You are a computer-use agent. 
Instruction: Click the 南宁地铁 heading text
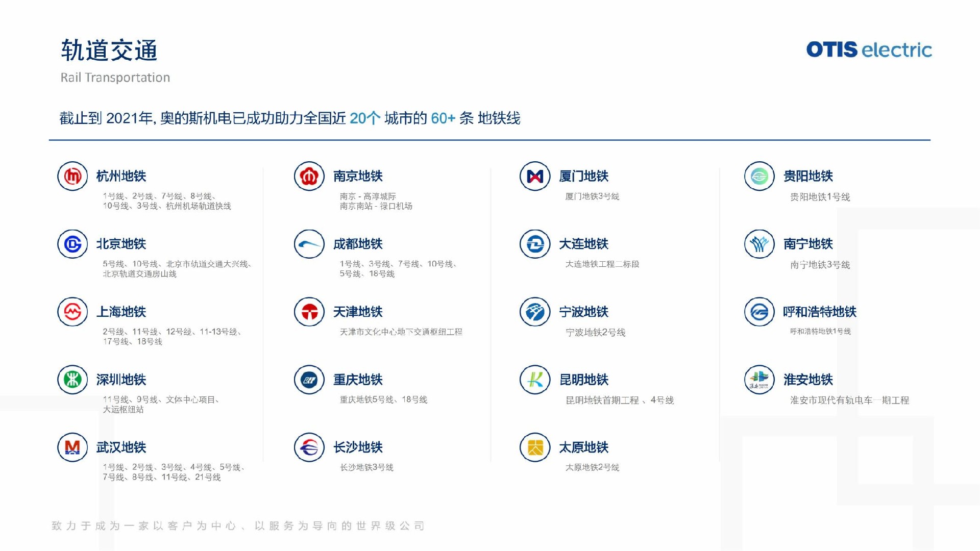(808, 244)
